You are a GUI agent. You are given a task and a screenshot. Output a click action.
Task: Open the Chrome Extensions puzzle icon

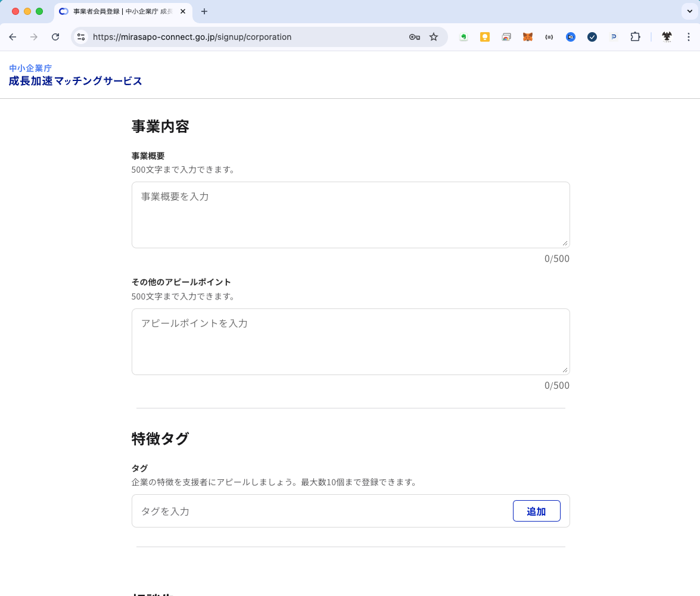[x=635, y=37]
